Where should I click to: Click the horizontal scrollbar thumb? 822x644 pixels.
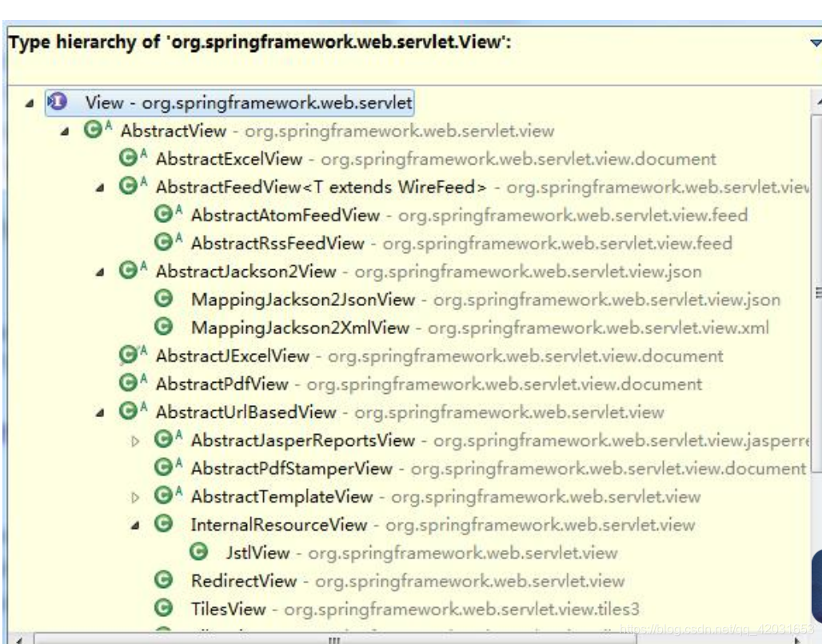[336, 639]
